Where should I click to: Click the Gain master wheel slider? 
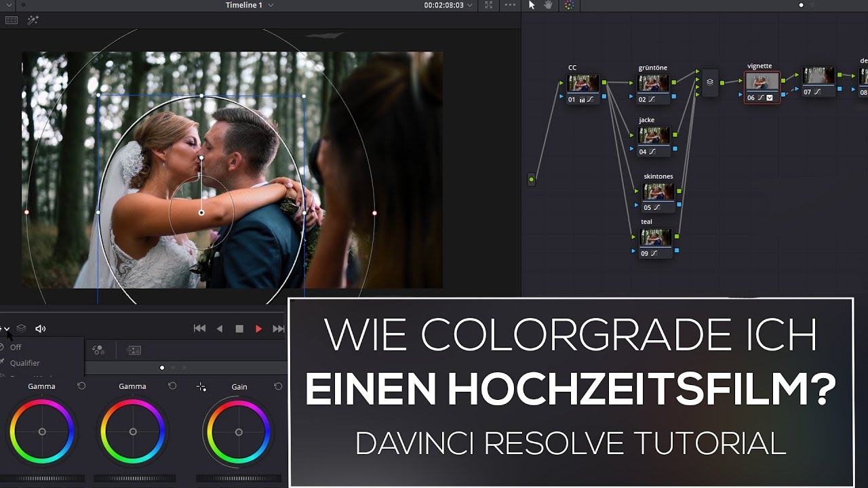point(239,479)
